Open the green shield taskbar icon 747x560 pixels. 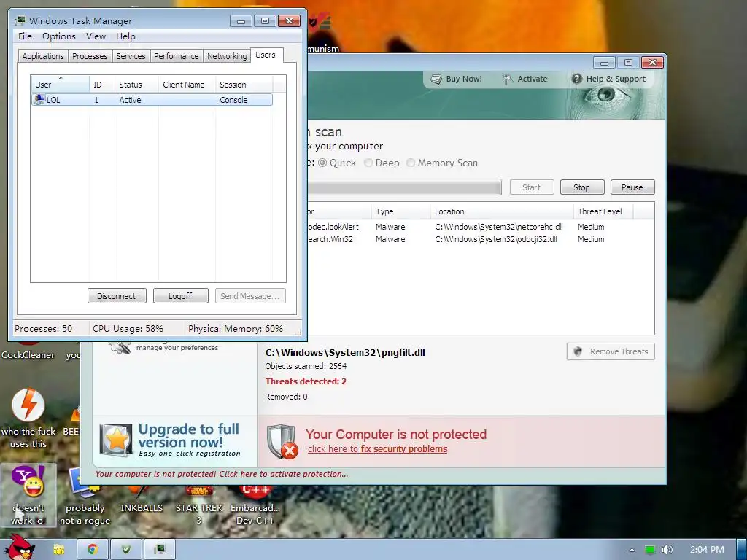[126, 550]
